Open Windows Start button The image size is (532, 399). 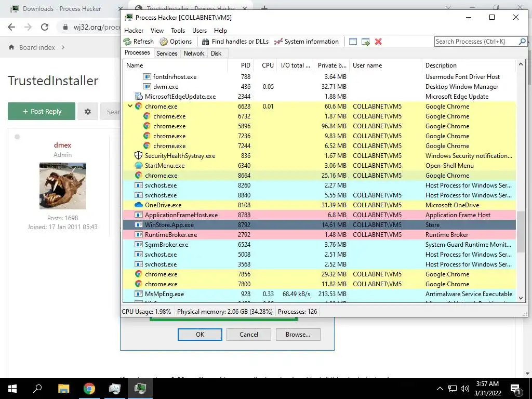click(12, 389)
